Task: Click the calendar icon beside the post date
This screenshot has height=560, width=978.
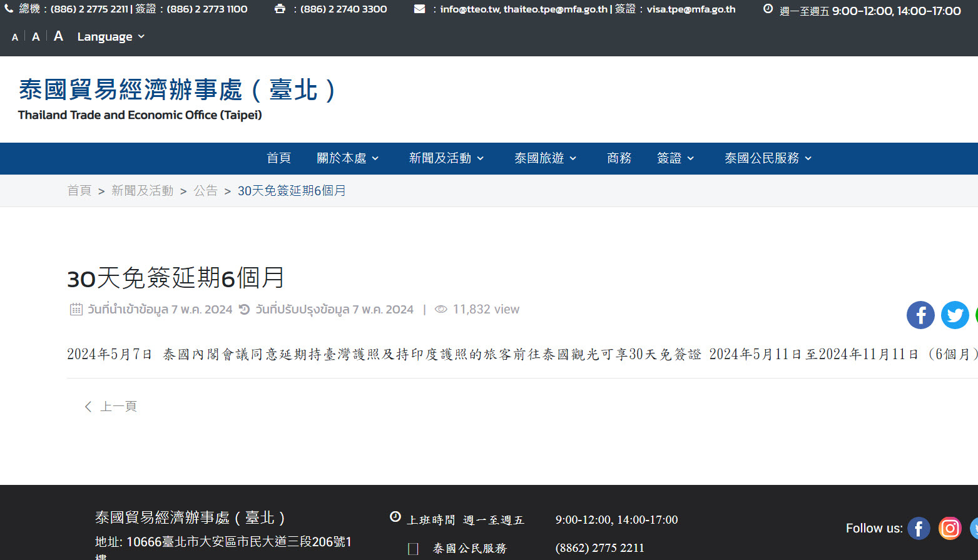Action: point(75,308)
